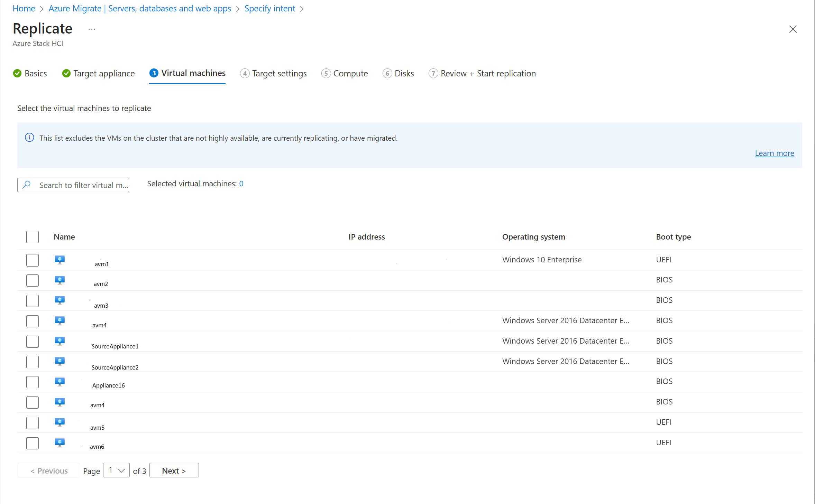Select the avm3 row checkbox
The width and height of the screenshot is (815, 504).
33,301
